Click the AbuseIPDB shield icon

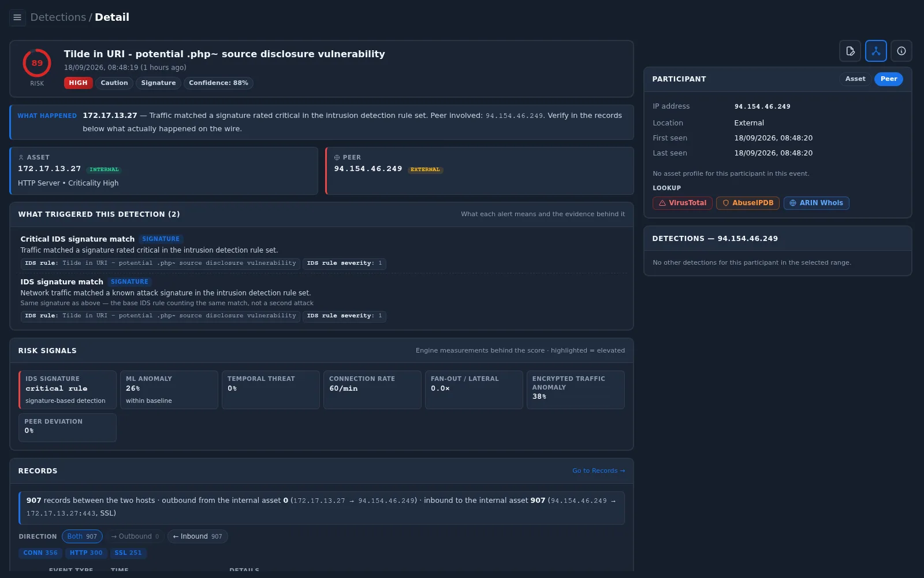click(726, 203)
